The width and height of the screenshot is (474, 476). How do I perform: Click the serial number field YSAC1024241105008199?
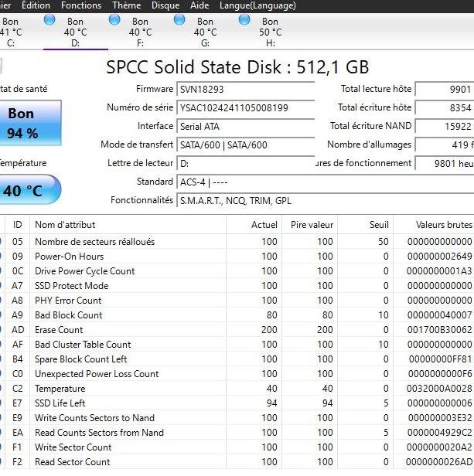(x=246, y=107)
